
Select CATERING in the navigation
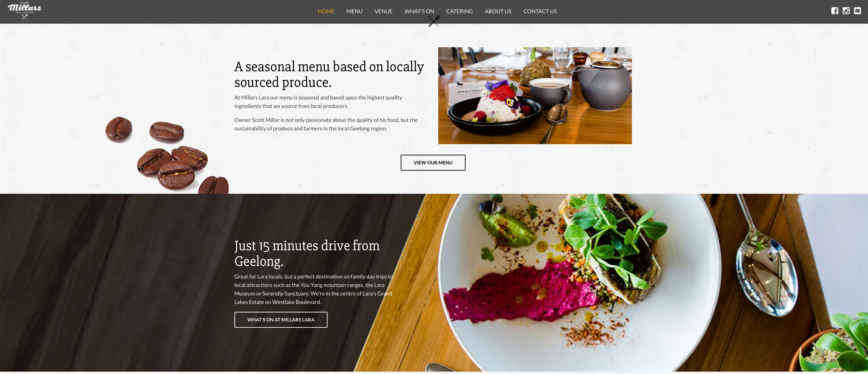pyautogui.click(x=459, y=12)
